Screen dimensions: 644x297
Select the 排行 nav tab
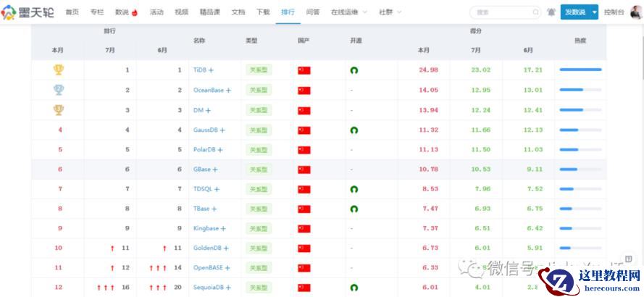[x=288, y=12]
